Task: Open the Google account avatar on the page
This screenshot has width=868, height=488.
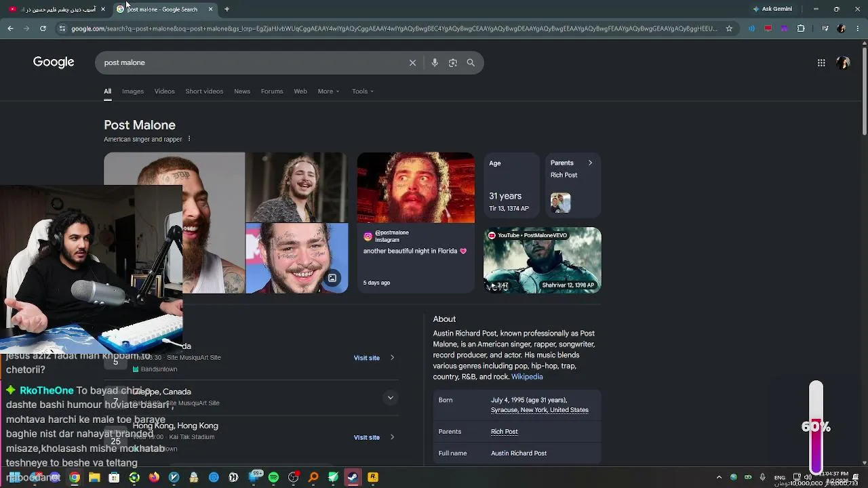Action: (844, 62)
